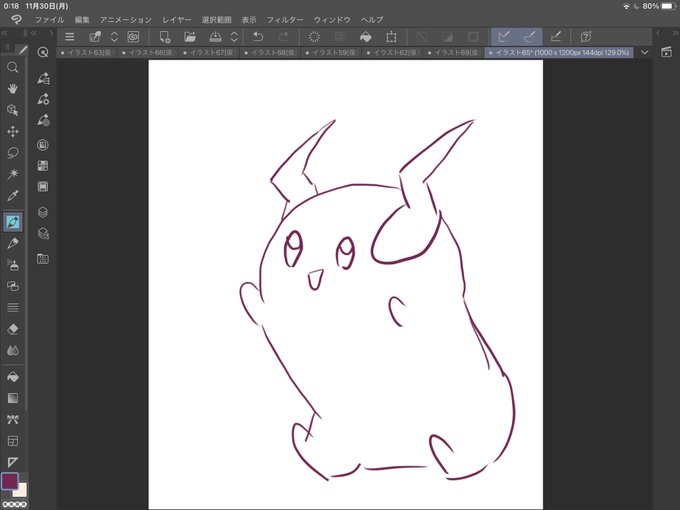Viewport: 680px width, 510px height.
Task: Click the Scale/Rotate transform icon
Action: 391,37
